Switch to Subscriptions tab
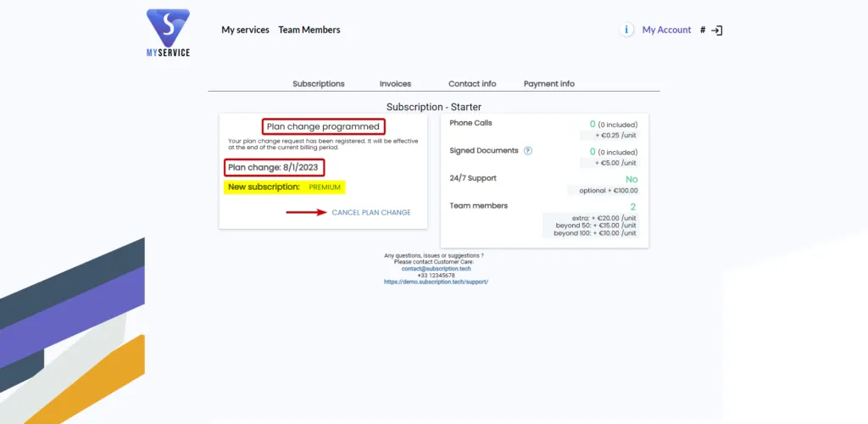This screenshot has height=424, width=868. click(x=319, y=84)
